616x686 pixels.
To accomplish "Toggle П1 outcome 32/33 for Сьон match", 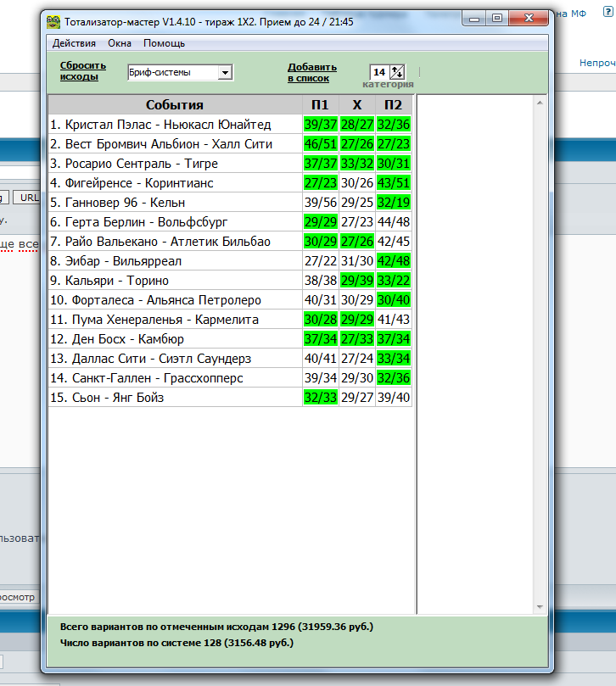I will coord(321,398).
